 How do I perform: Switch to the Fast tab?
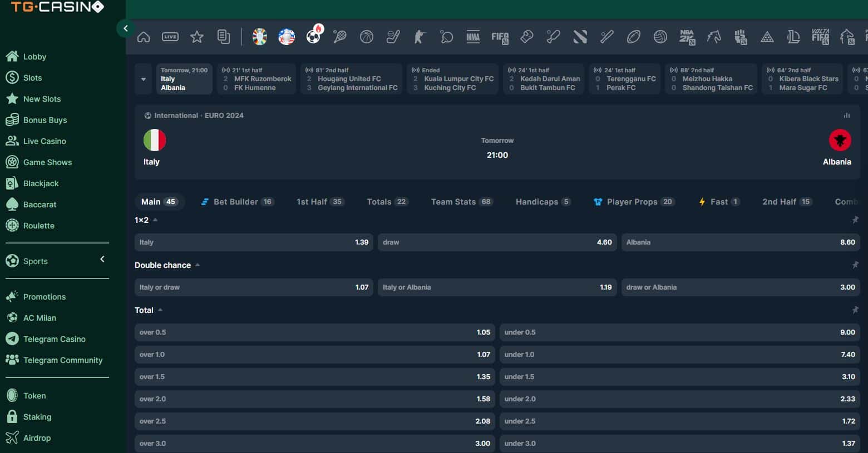[719, 202]
